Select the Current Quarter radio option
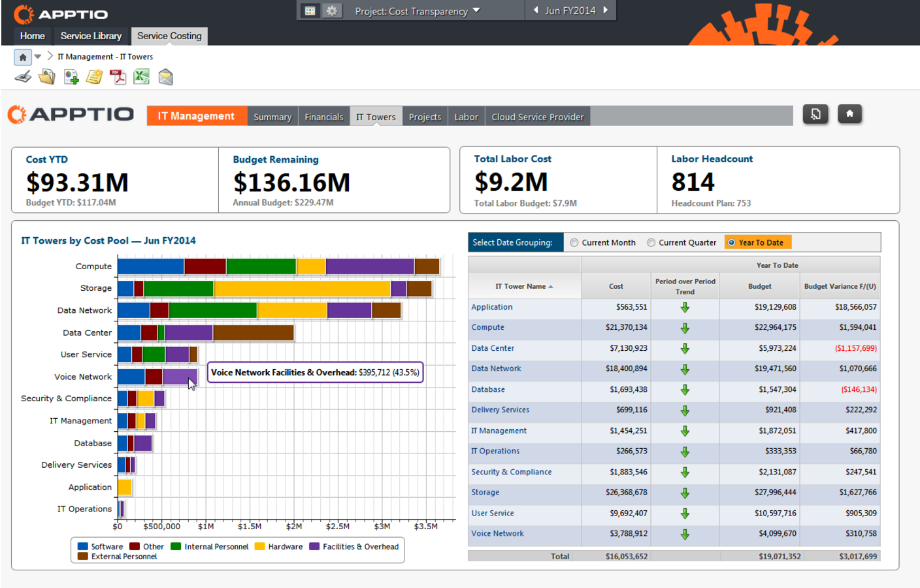Viewport: 920px width, 588px height. [651, 242]
